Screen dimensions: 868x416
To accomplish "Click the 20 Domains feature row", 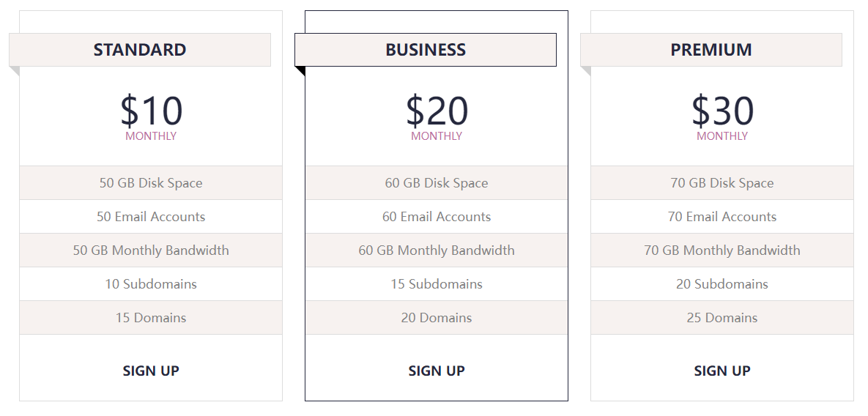I will click(437, 318).
